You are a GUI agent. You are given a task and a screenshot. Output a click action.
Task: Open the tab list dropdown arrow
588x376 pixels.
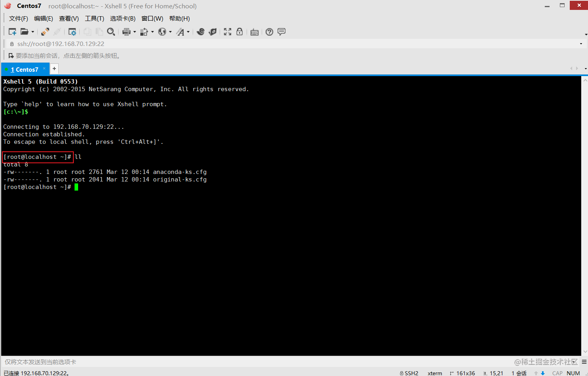click(x=586, y=69)
